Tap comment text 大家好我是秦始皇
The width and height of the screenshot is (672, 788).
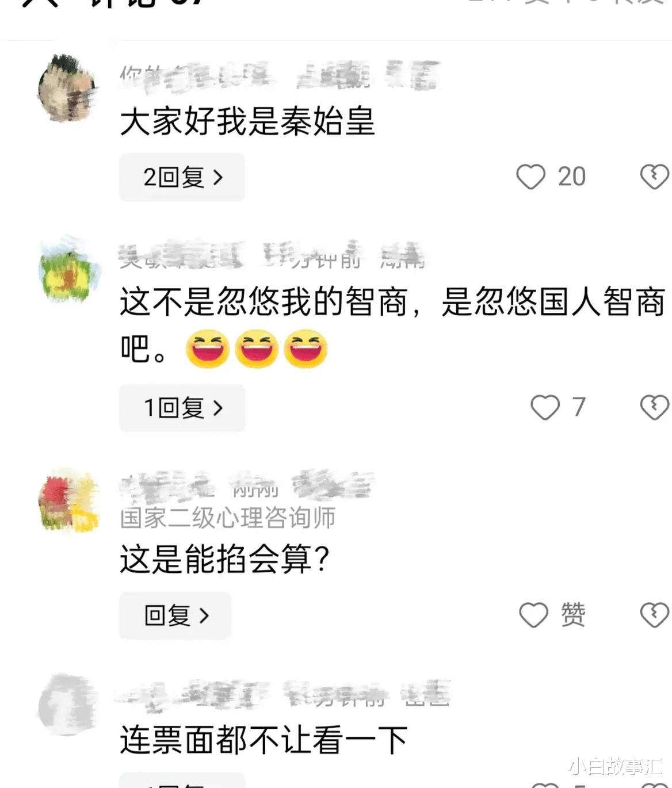[247, 122]
